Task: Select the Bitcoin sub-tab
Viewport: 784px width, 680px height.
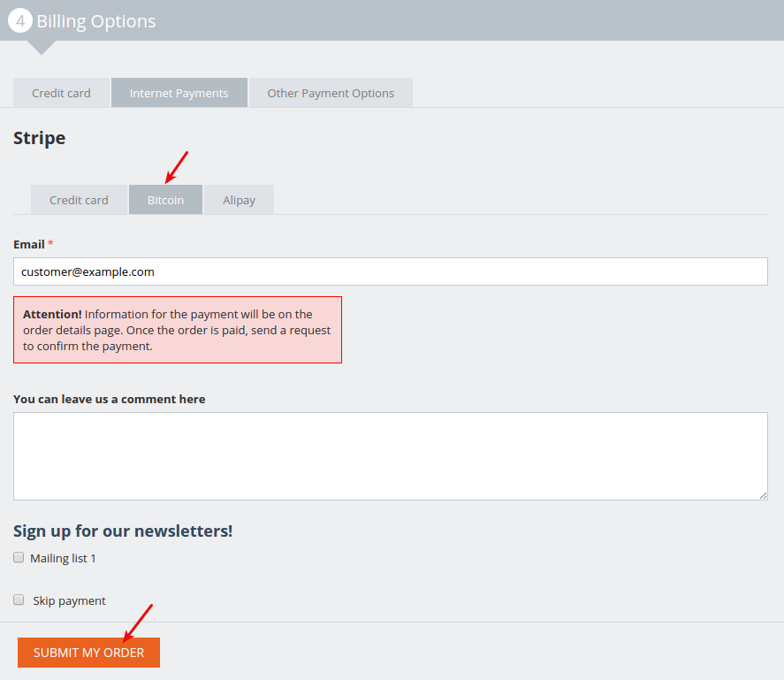Action: coord(165,200)
